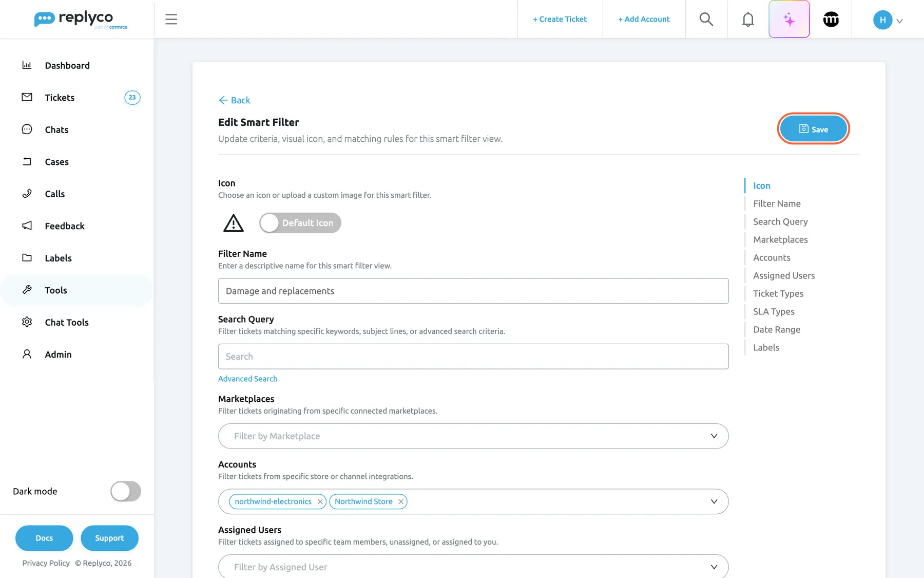Click the Search Query input field
924x578 pixels.
473,357
